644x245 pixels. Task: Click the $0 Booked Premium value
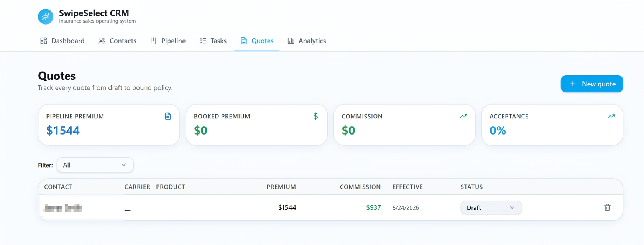200,130
